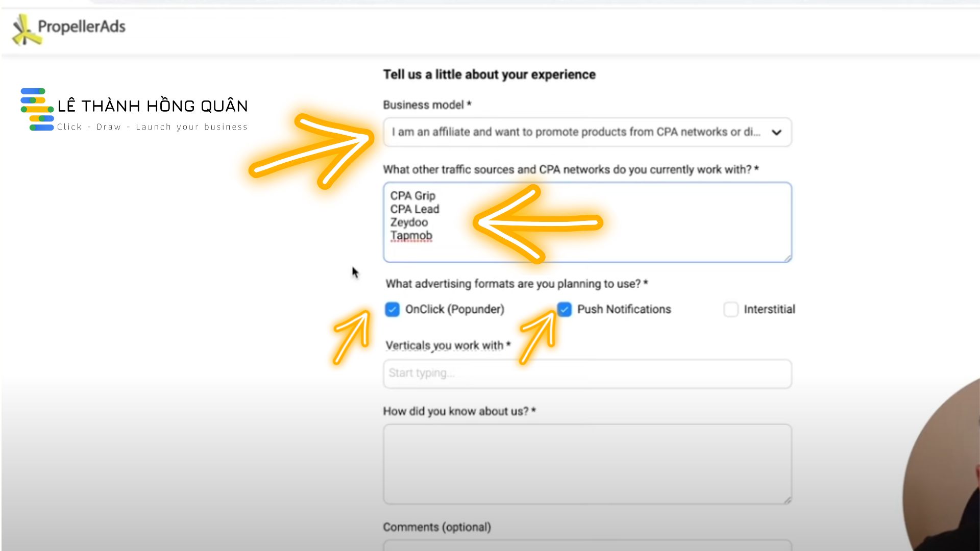The image size is (980, 551).
Task: Uncheck the Push Notifications checkbox
Action: coord(564,309)
